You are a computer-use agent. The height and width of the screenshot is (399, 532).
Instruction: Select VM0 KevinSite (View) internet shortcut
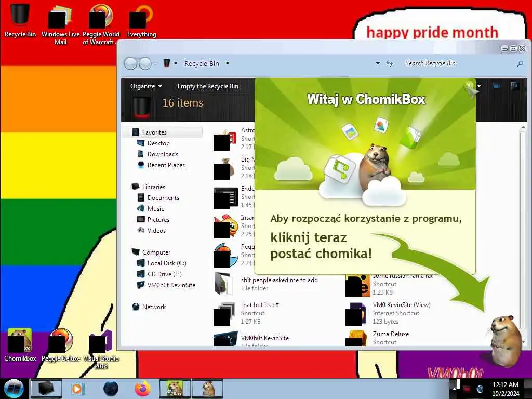tap(388, 313)
